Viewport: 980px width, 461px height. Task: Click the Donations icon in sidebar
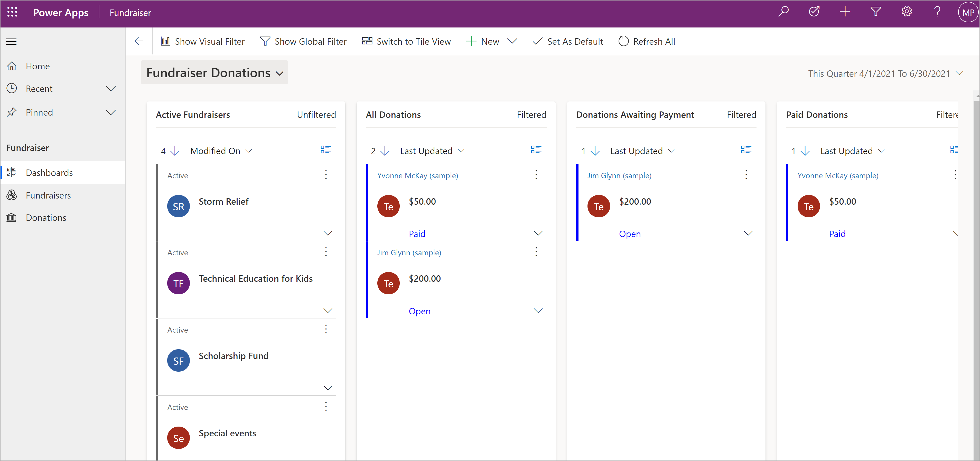point(12,217)
